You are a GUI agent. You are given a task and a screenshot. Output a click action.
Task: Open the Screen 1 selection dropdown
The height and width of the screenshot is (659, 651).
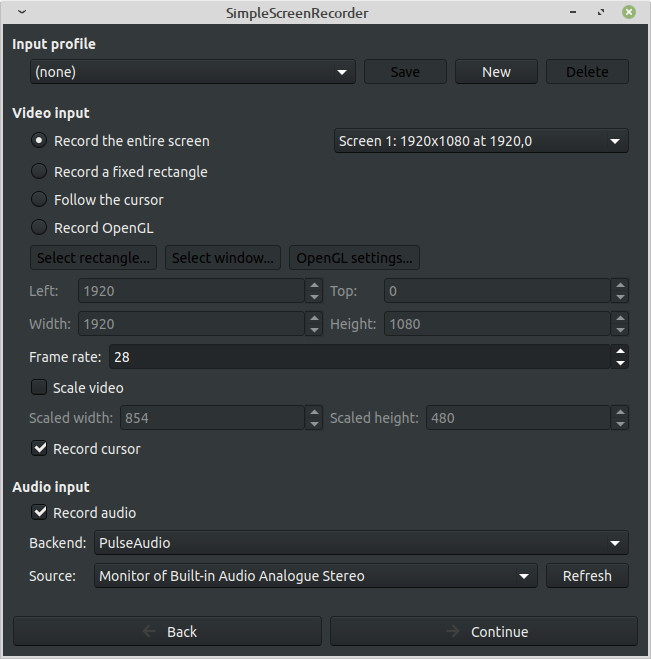tap(481, 141)
